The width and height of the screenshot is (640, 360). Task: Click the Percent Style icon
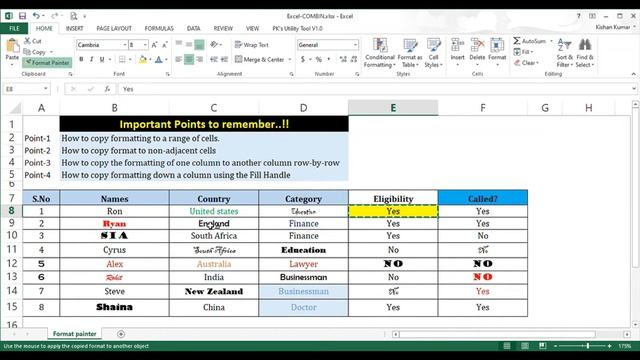tap(319, 60)
